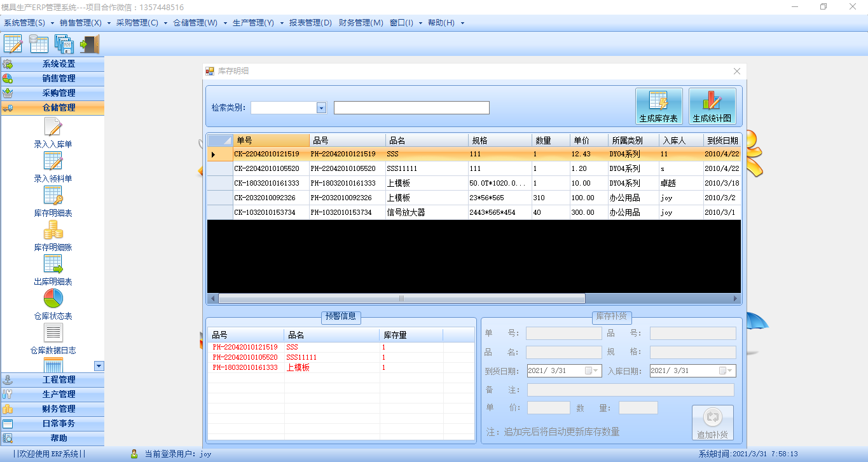The height and width of the screenshot is (462, 868).
Task: Click the 追加补货 button
Action: tap(712, 423)
